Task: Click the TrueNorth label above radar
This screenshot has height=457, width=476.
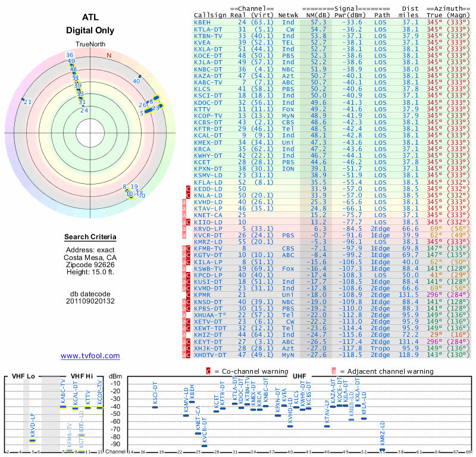Action: coord(90,45)
